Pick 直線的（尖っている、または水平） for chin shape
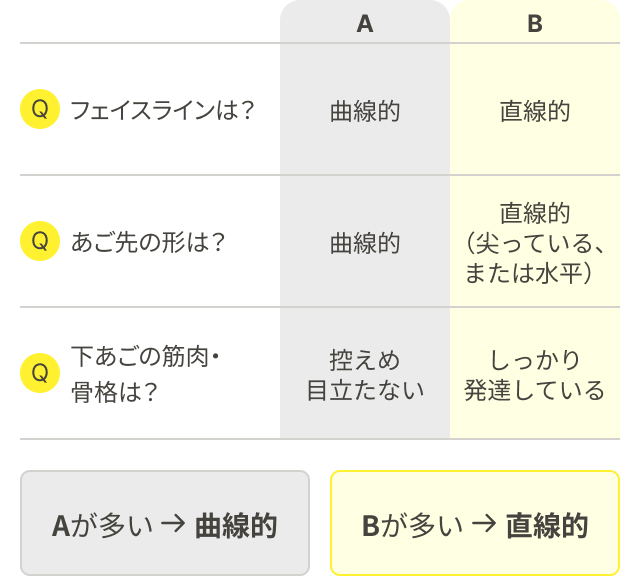The width and height of the screenshot is (640, 576). point(535,243)
